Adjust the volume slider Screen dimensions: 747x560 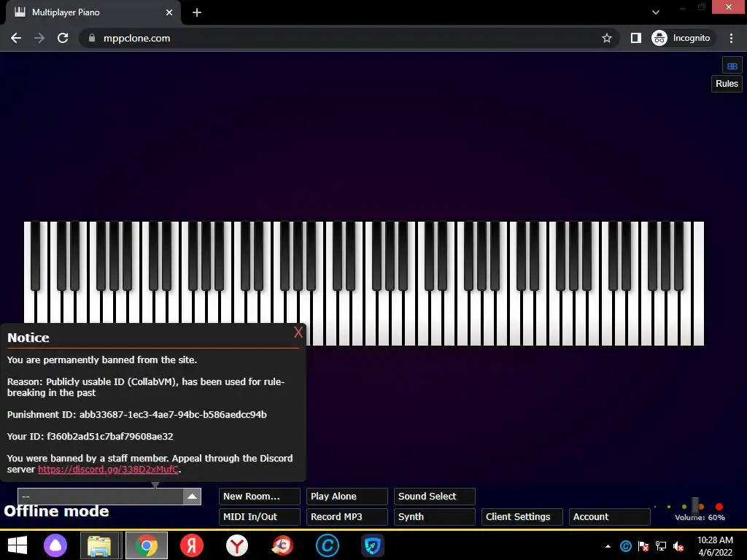pyautogui.click(x=695, y=506)
